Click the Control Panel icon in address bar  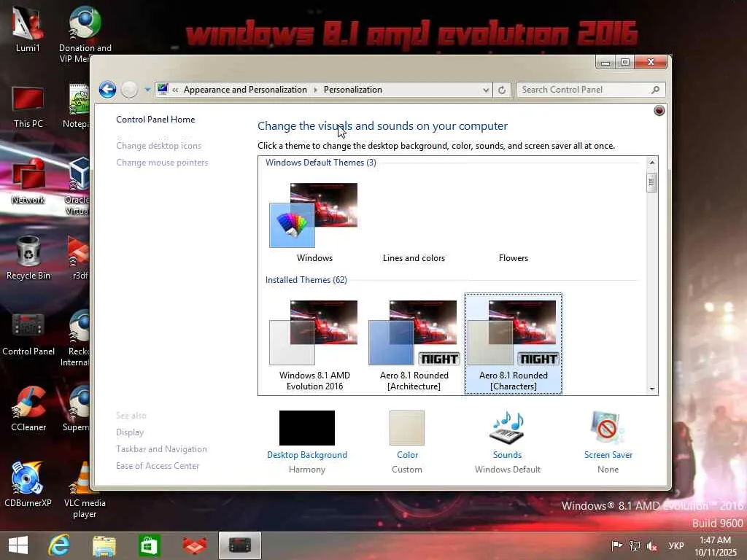[x=163, y=89]
